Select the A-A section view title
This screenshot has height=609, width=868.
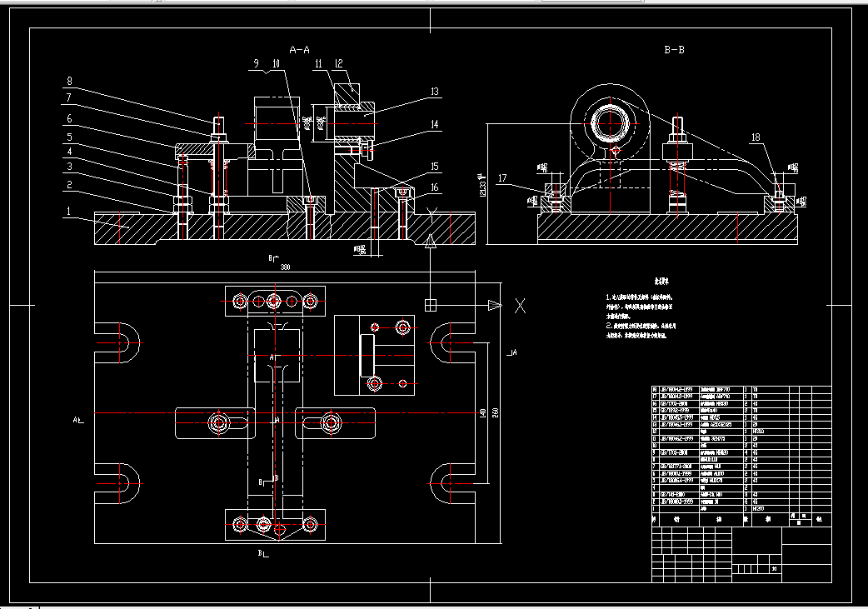point(300,50)
